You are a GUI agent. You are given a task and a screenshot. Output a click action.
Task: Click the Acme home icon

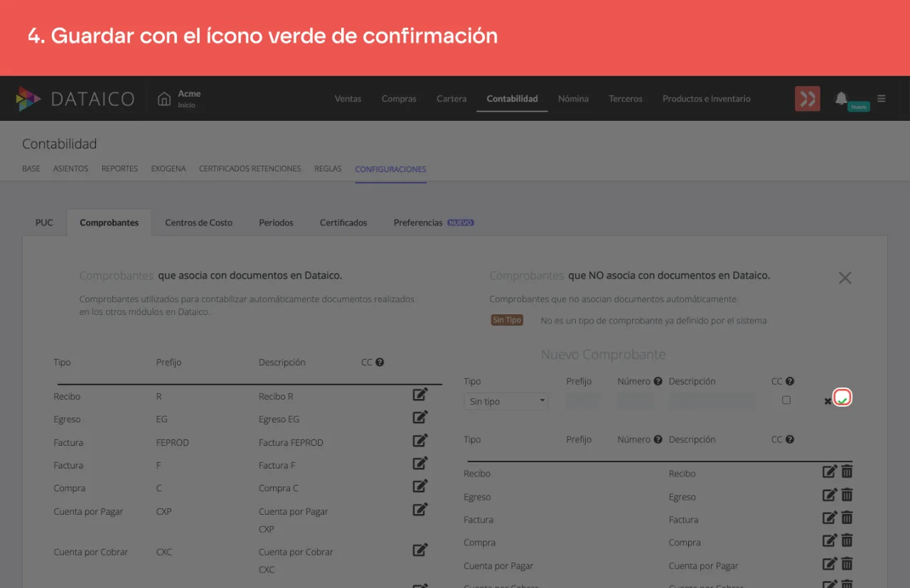(164, 99)
